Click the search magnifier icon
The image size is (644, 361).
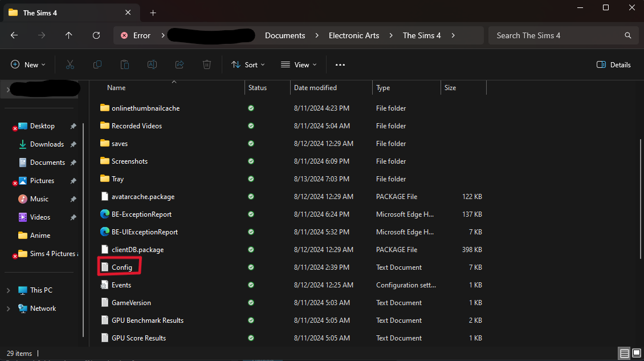coord(627,35)
